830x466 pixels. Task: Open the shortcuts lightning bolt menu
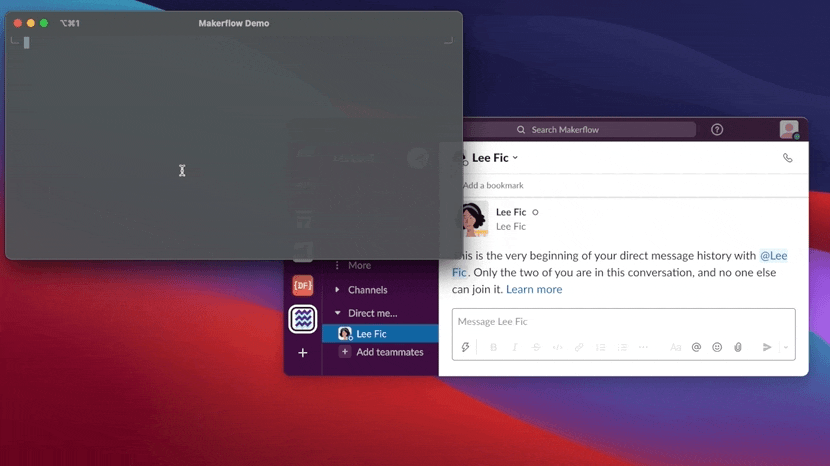tap(465, 347)
